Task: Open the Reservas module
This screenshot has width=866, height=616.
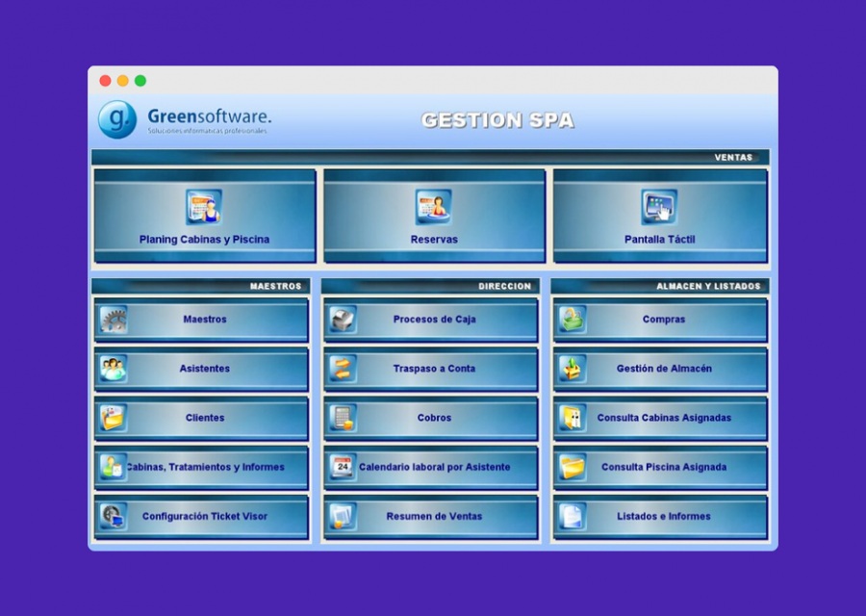Action: [x=434, y=216]
